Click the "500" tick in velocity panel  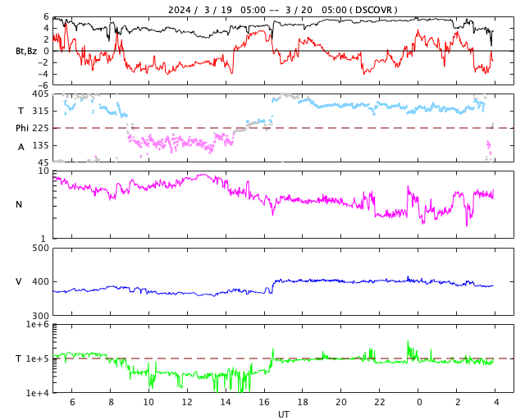(40, 248)
